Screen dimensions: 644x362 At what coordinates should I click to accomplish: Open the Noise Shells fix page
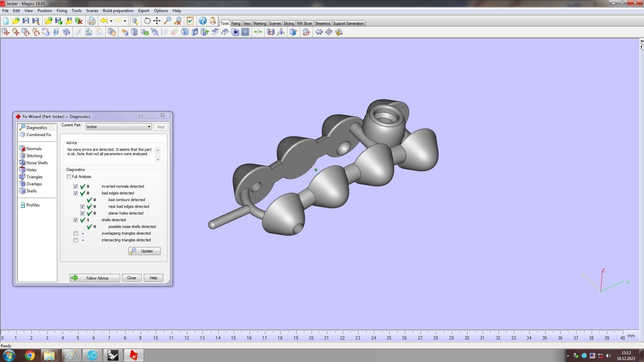coord(37,163)
